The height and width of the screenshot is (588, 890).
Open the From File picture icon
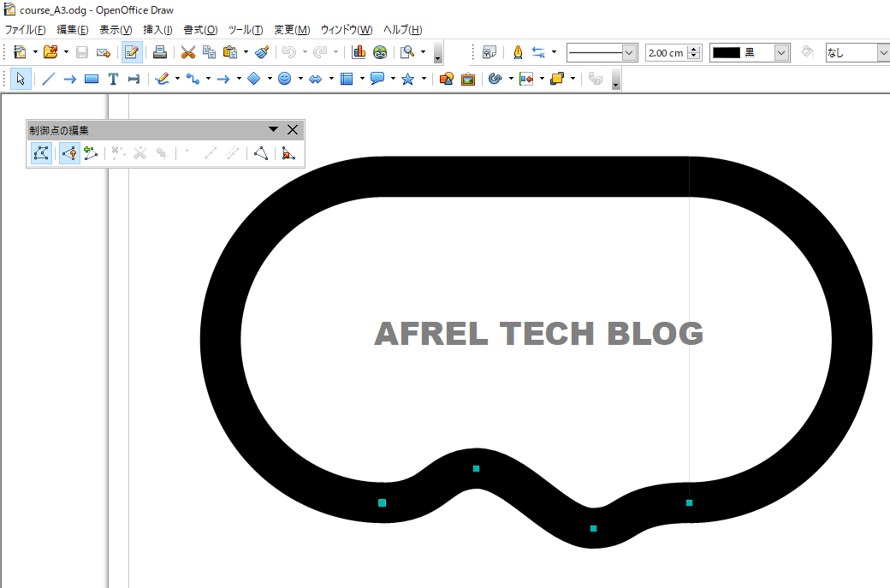point(468,79)
